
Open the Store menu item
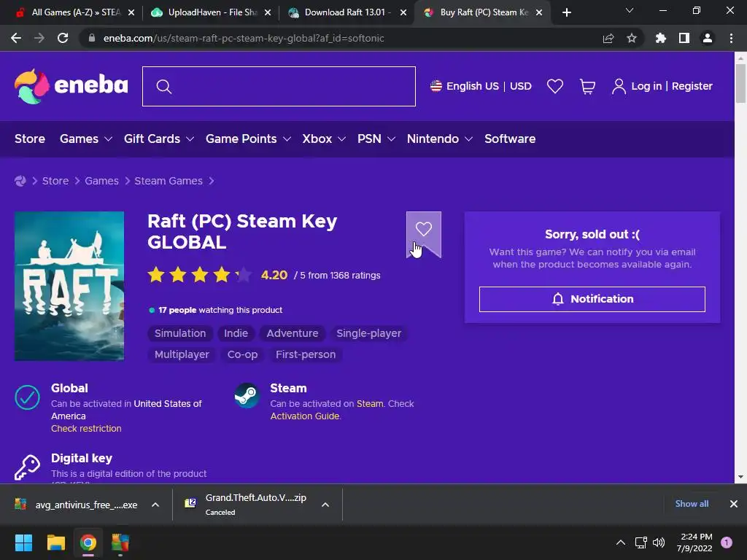29,139
